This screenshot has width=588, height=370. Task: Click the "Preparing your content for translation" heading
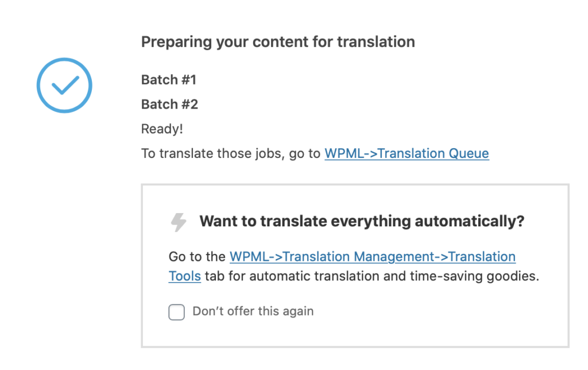(278, 42)
